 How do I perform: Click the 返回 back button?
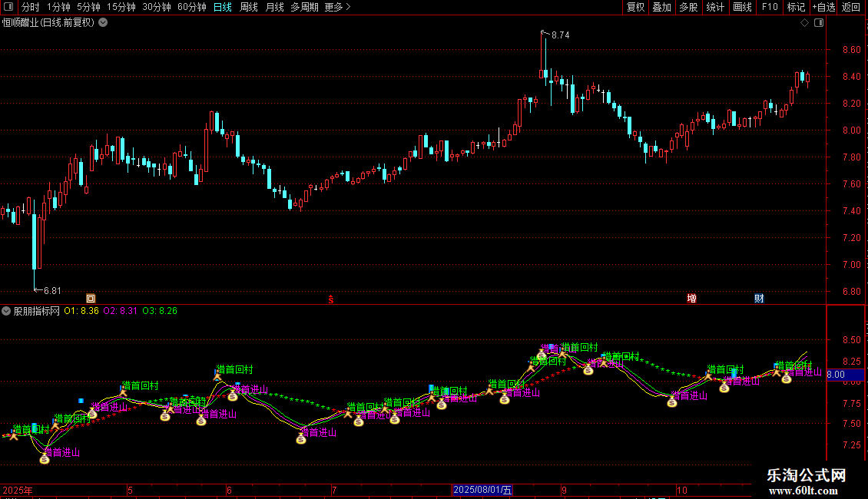(x=851, y=7)
